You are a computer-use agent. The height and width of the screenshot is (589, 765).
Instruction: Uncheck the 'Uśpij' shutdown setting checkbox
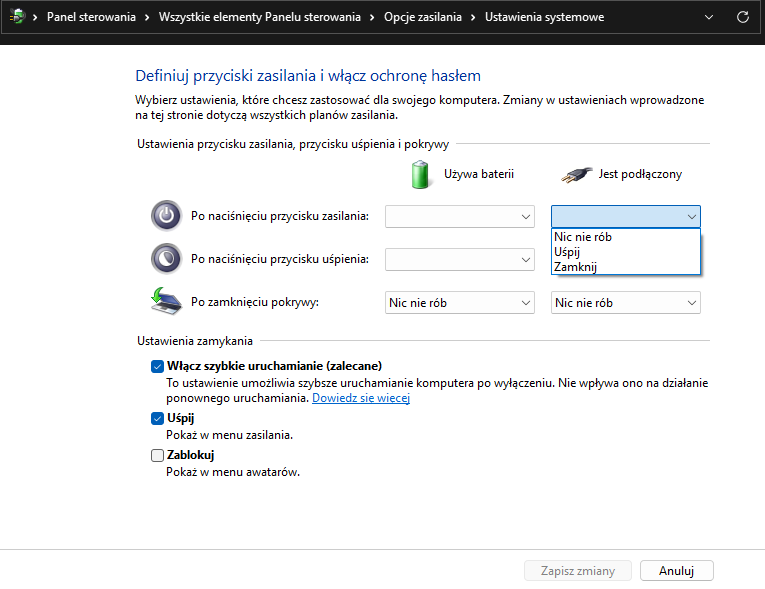tap(157, 418)
